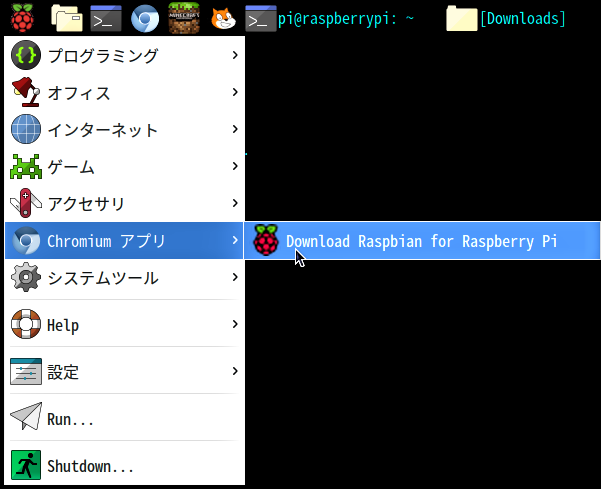Expand the オフィス submenu arrow
Image resolution: width=601 pixels, height=489 pixels.
(x=235, y=92)
